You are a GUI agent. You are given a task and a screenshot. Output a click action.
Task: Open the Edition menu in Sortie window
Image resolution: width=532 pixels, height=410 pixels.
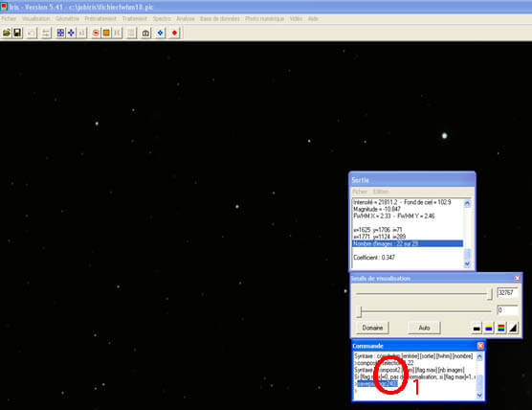tap(381, 192)
